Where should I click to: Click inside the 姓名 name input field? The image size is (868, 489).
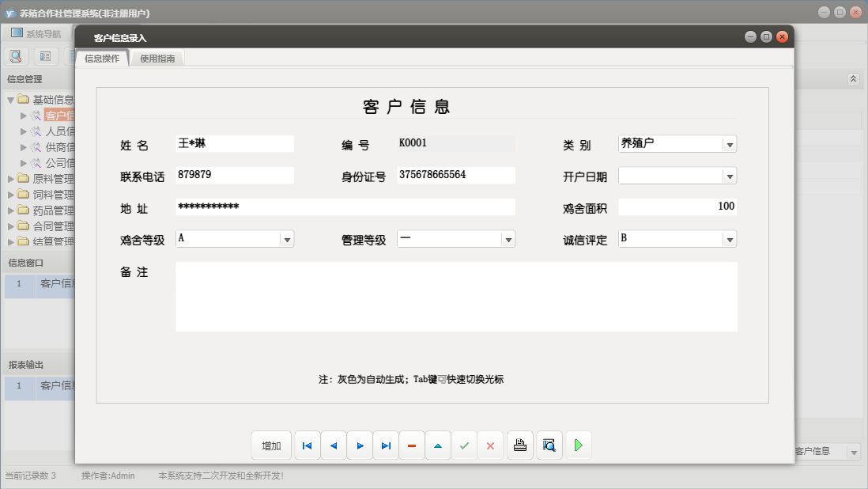click(233, 143)
